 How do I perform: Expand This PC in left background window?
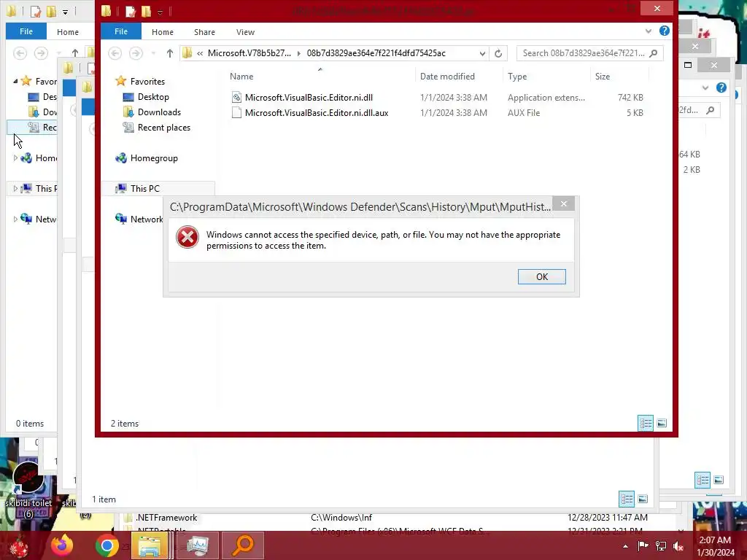coord(15,189)
